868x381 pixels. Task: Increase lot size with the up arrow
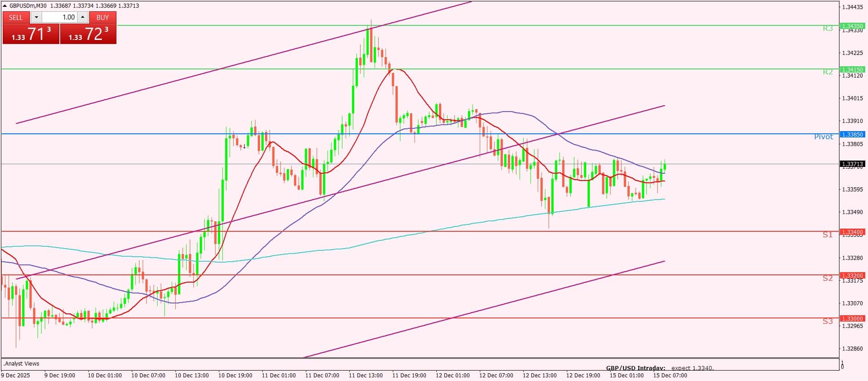(x=82, y=17)
